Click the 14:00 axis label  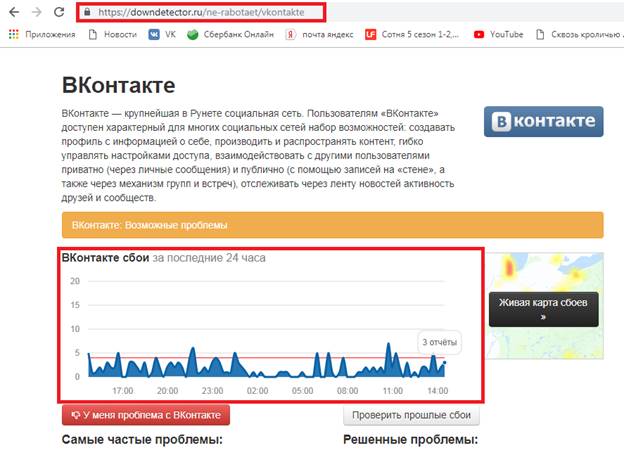pyautogui.click(x=437, y=391)
